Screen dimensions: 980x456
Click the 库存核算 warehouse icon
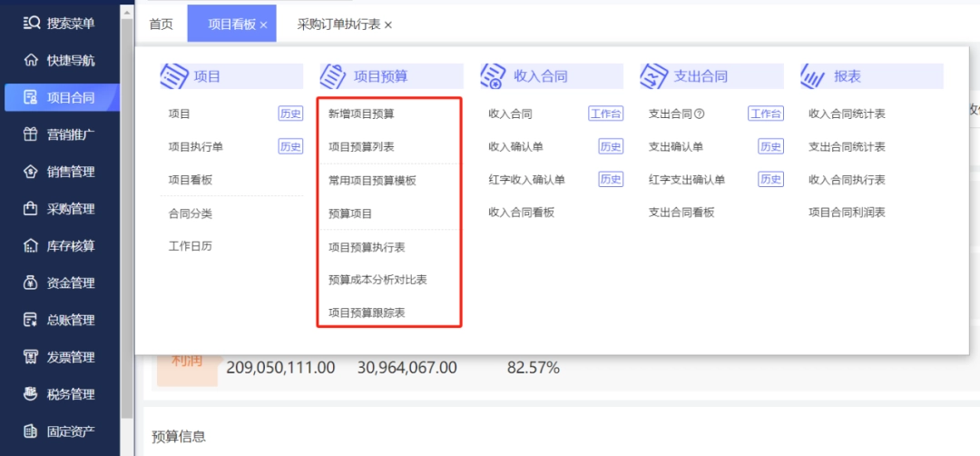click(31, 246)
